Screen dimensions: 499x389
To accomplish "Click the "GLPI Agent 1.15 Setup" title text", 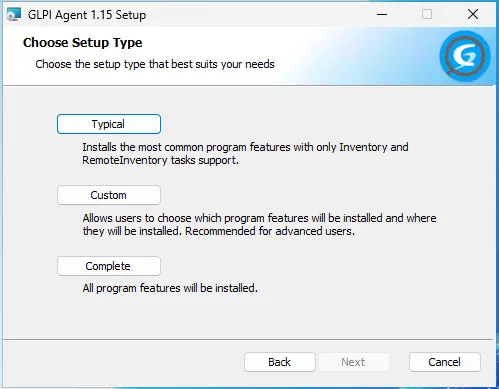I will (87, 15).
